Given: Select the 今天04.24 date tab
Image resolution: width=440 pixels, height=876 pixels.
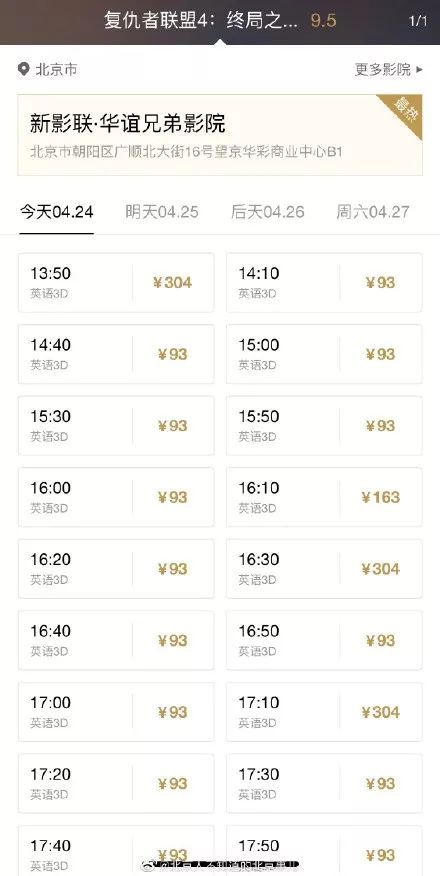Looking at the screenshot, I should pyautogui.click(x=56, y=212).
